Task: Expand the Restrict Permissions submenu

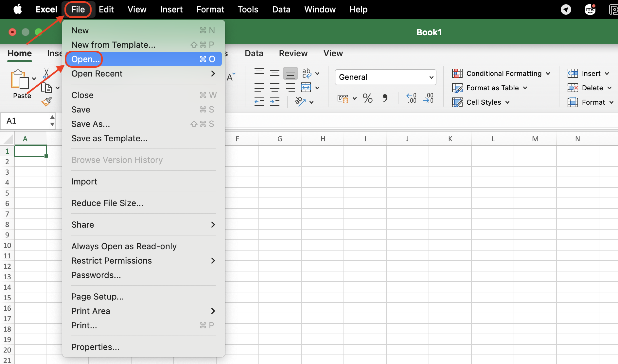Action: click(112, 261)
